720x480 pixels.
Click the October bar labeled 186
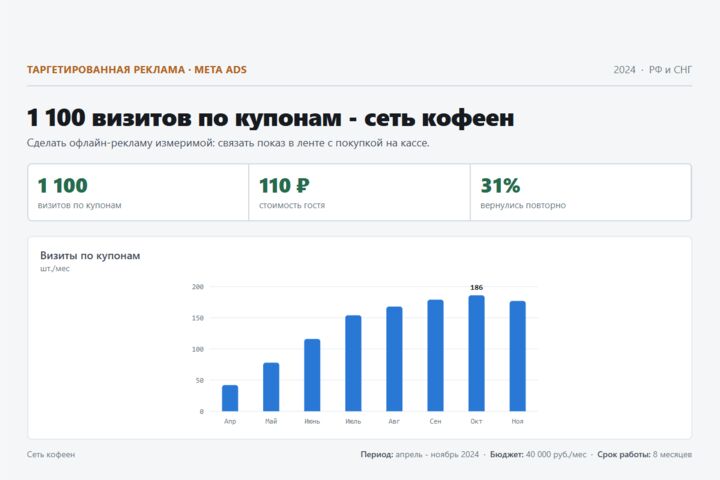pyautogui.click(x=476, y=353)
